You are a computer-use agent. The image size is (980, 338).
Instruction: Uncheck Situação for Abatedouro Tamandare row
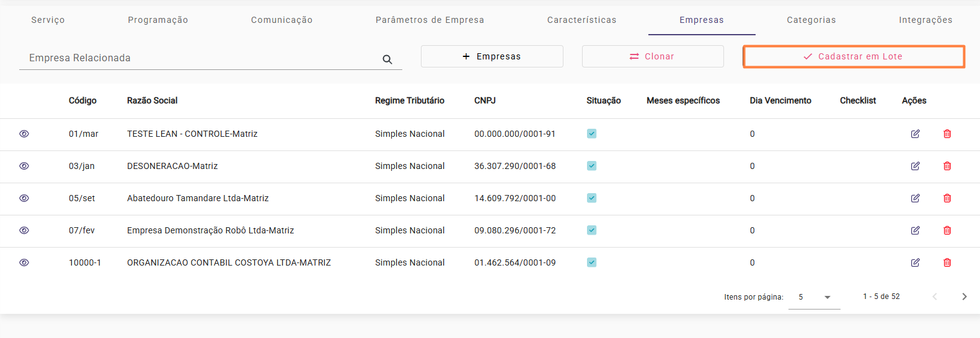pos(592,198)
